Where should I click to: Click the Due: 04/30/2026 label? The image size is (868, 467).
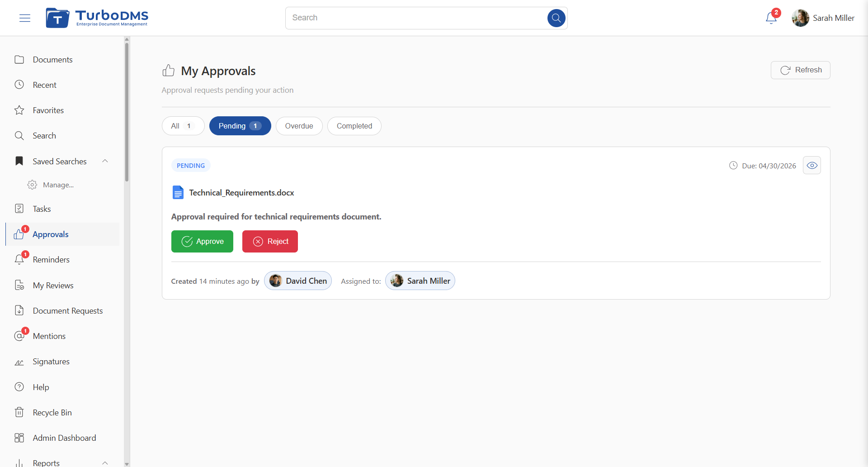769,166
